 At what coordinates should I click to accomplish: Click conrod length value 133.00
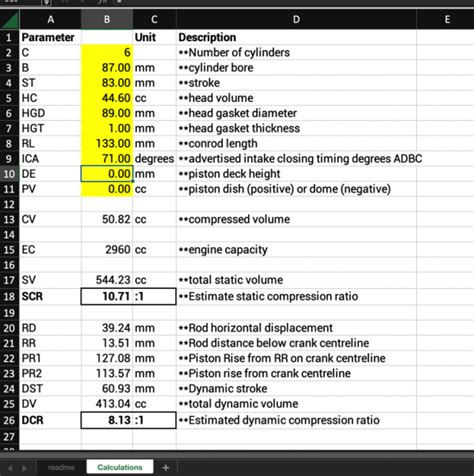click(107, 143)
